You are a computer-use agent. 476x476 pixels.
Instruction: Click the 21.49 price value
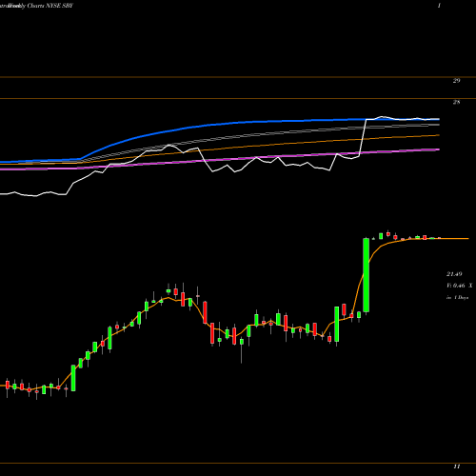(x=454, y=274)
